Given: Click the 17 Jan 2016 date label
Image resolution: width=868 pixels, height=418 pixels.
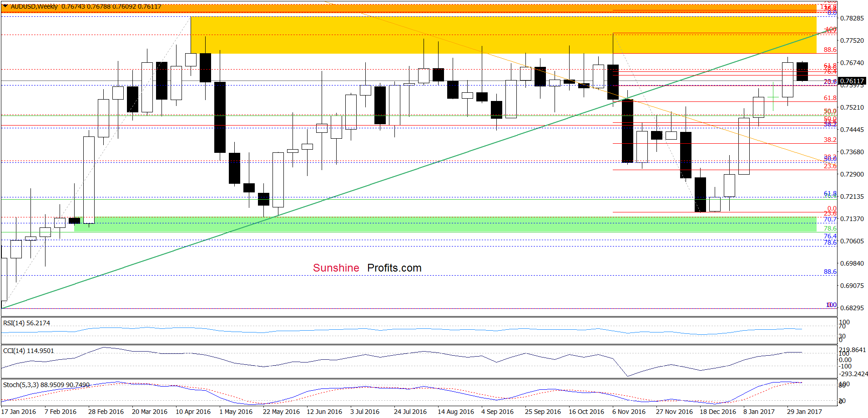Looking at the screenshot, I should click(x=19, y=412).
